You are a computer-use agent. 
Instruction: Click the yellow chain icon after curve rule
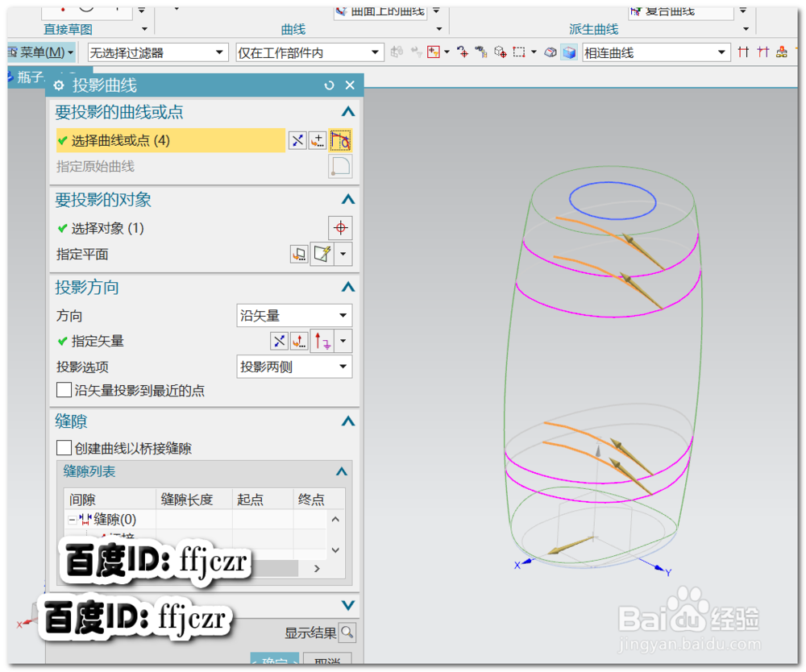click(x=782, y=52)
